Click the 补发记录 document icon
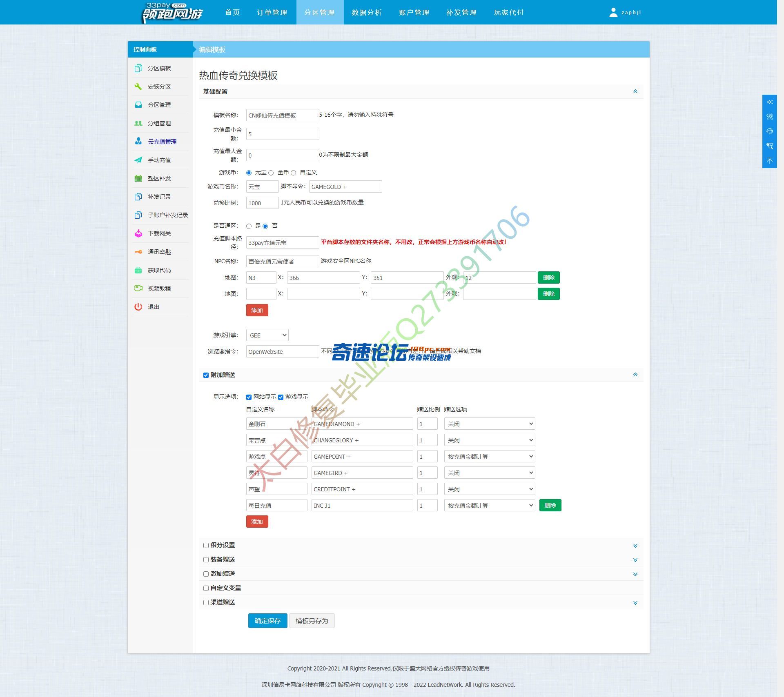Screen dimensions: 784x697 coord(138,197)
